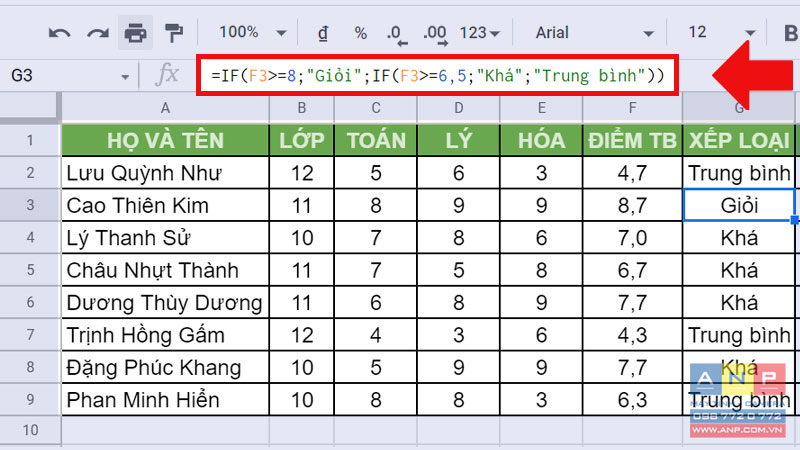
Task: Open the name box dropdown arrow
Action: pyautogui.click(x=125, y=76)
